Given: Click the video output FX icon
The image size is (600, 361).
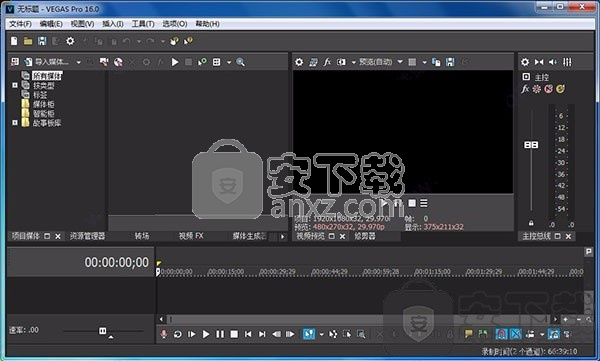Looking at the screenshot, I should [327, 62].
